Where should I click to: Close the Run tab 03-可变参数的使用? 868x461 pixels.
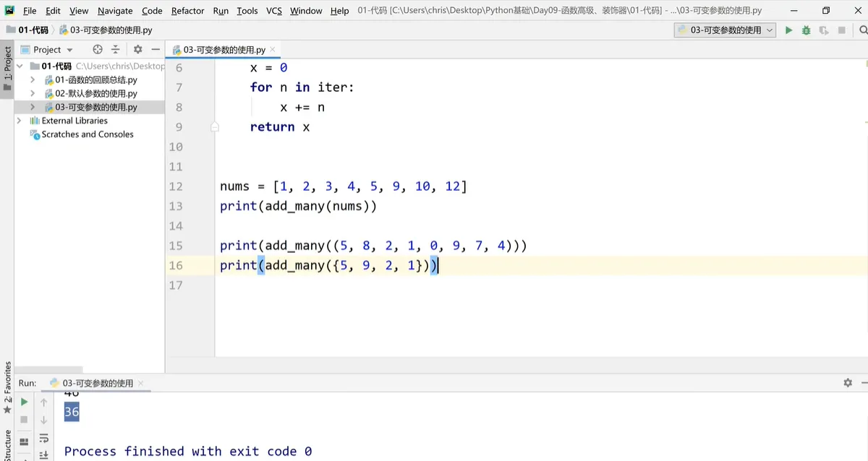(x=141, y=384)
